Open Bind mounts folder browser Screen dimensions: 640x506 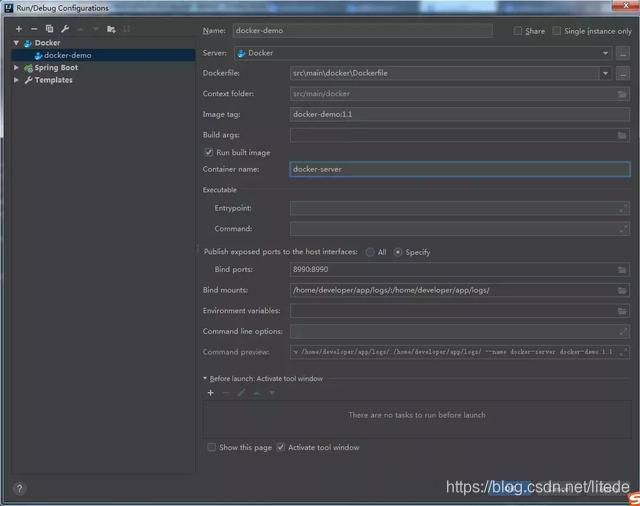[622, 290]
